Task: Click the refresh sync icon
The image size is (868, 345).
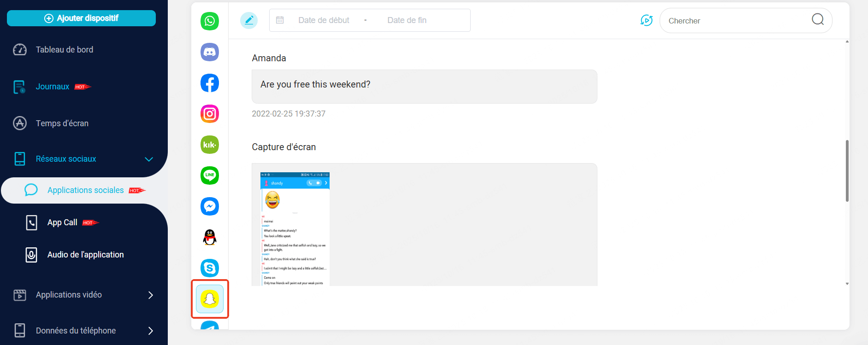Action: (x=646, y=20)
